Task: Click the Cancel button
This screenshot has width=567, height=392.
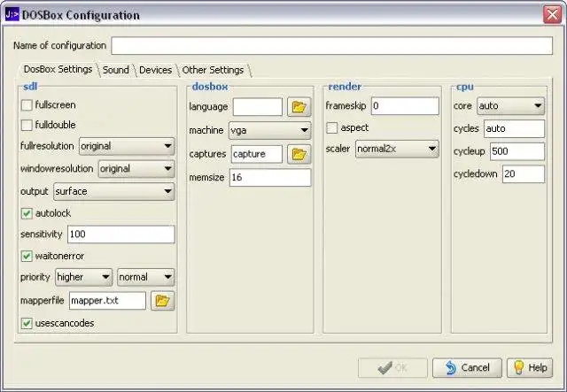Action: pyautogui.click(x=467, y=368)
